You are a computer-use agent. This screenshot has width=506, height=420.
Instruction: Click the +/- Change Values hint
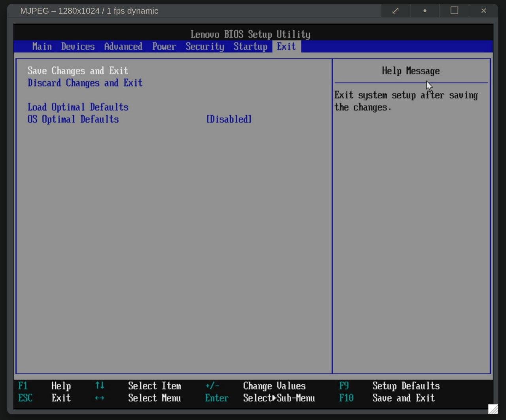click(255, 386)
